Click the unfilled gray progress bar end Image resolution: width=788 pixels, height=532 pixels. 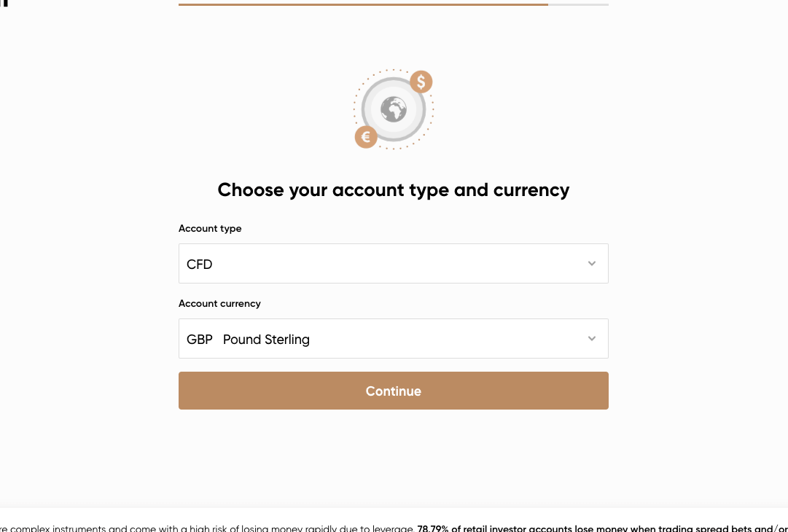click(579, 4)
